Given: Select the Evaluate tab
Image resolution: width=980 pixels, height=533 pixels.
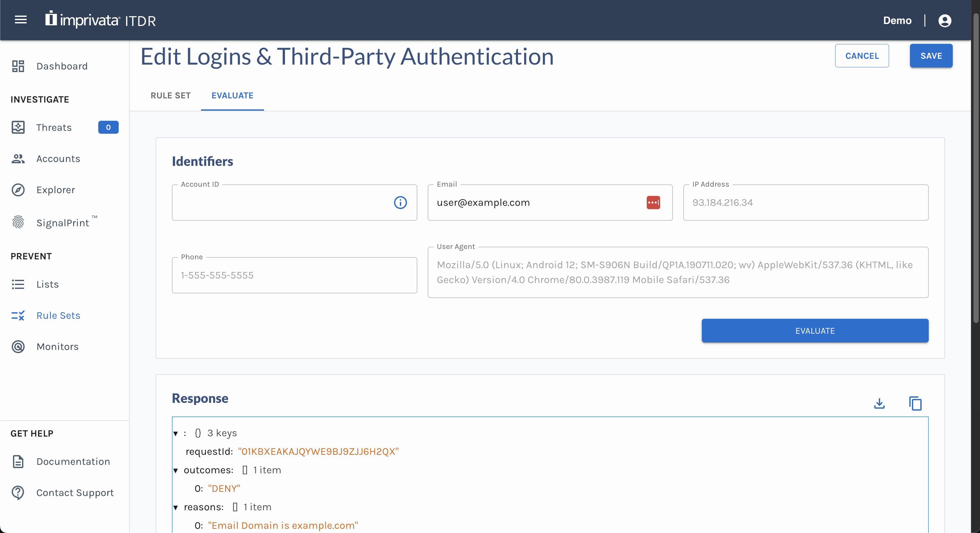Looking at the screenshot, I should pyautogui.click(x=232, y=95).
